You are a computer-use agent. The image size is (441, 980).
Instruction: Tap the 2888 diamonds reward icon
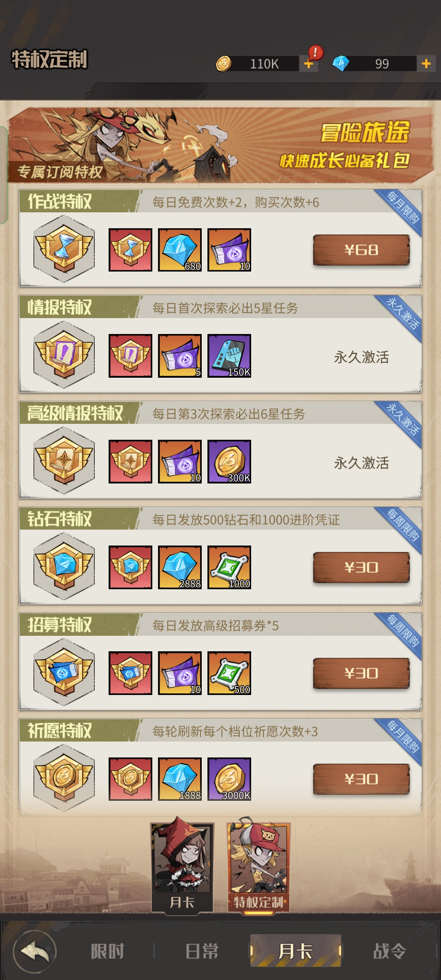coord(180,567)
